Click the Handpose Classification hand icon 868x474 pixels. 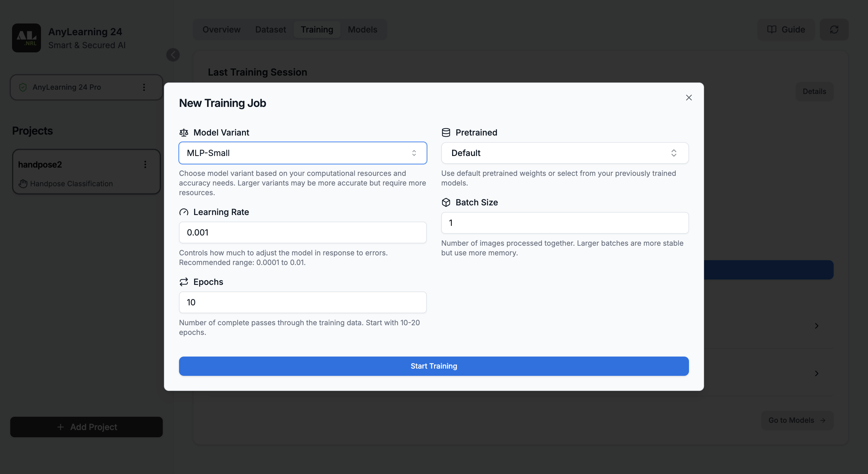[23, 184]
